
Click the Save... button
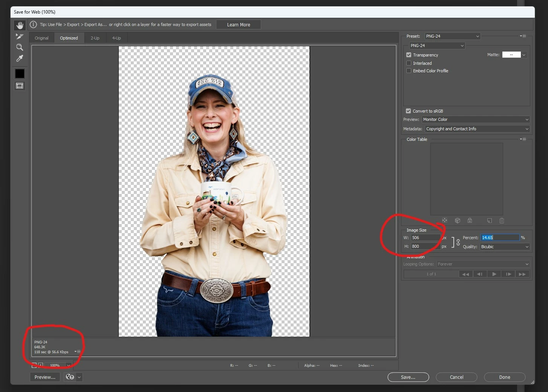point(408,377)
